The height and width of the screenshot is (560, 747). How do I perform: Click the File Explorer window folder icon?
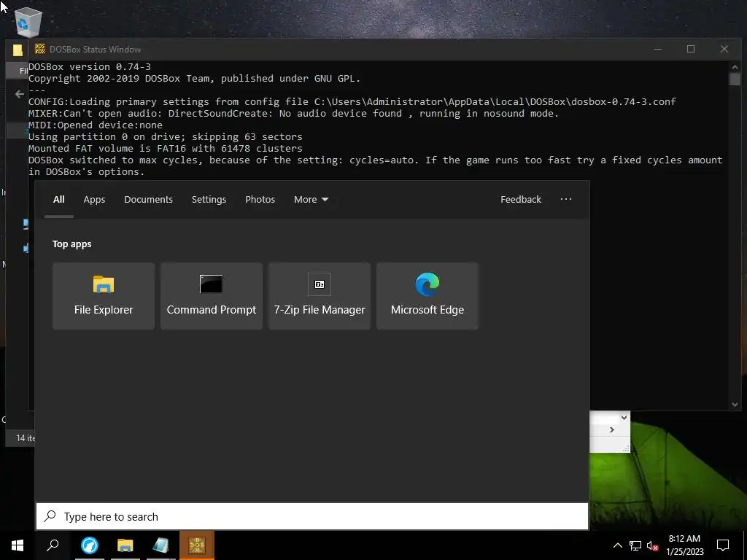tap(18, 50)
